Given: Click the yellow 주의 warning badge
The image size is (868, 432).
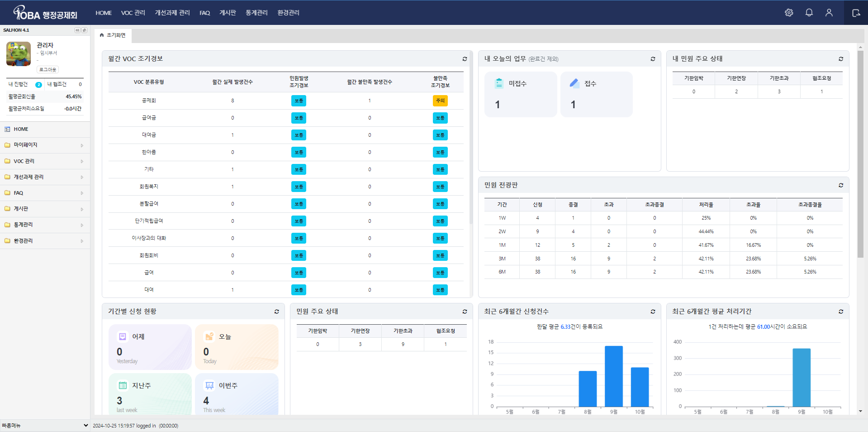Looking at the screenshot, I should 440,101.
